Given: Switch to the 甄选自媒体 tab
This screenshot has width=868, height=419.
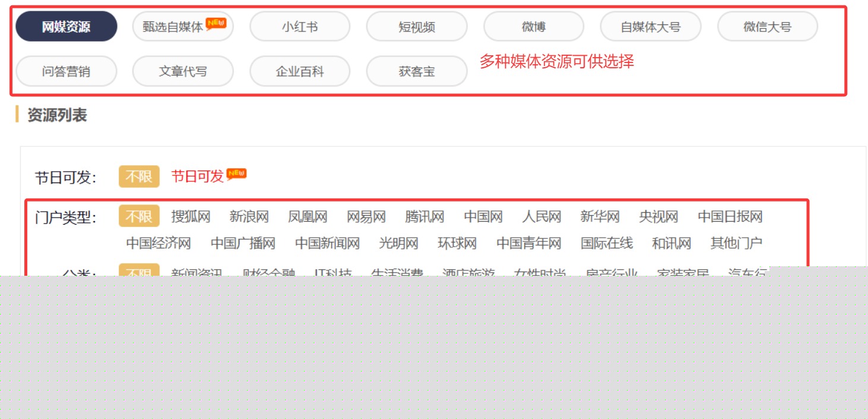Looking at the screenshot, I should (x=183, y=27).
